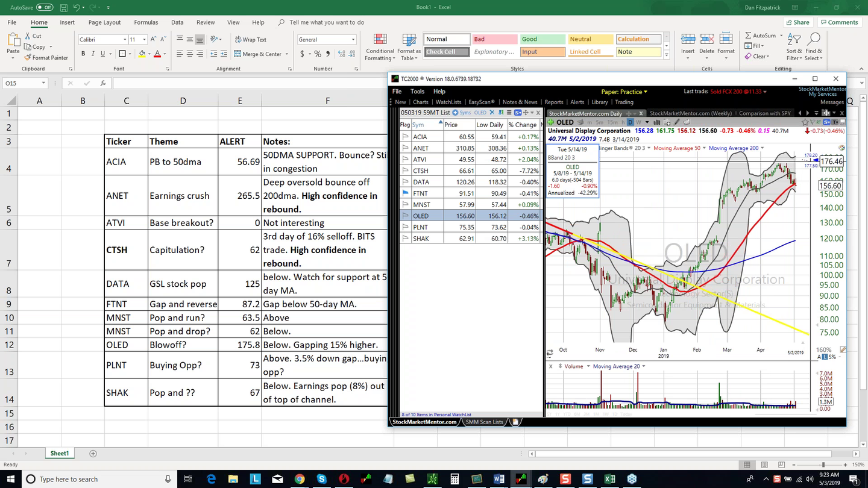Expand the Name Box dropdown showing O15

pyautogui.click(x=43, y=83)
